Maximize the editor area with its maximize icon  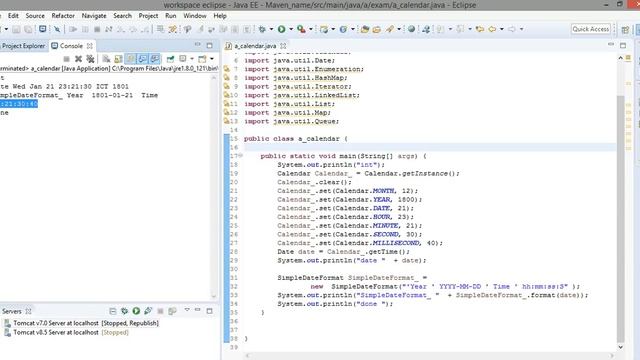tap(623, 45)
